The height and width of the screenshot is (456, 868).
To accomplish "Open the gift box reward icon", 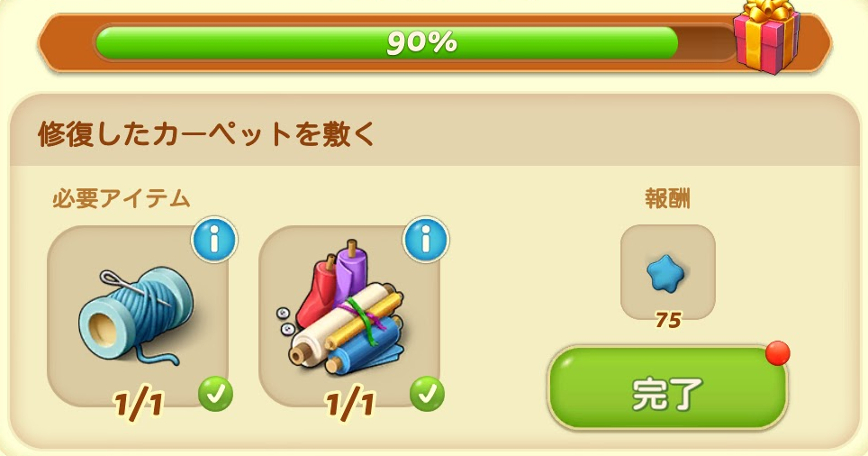I will point(766,37).
